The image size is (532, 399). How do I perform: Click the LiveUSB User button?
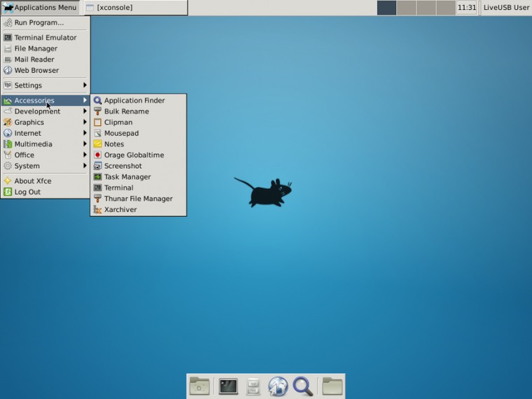point(506,8)
